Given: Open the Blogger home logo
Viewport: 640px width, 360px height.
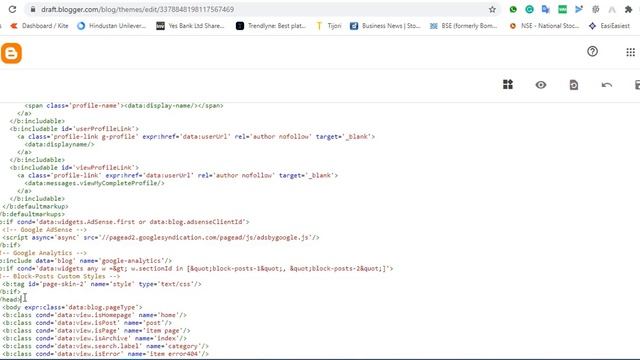Looking at the screenshot, I should pos(11,53).
